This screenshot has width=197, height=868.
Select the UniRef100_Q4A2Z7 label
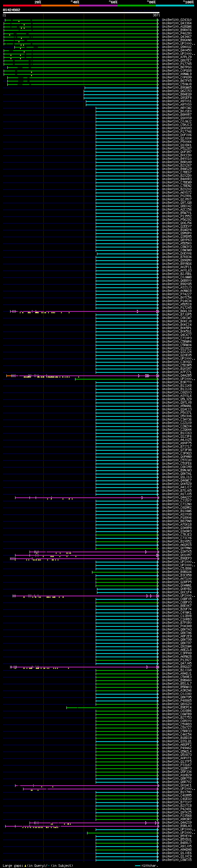click(176, 497)
